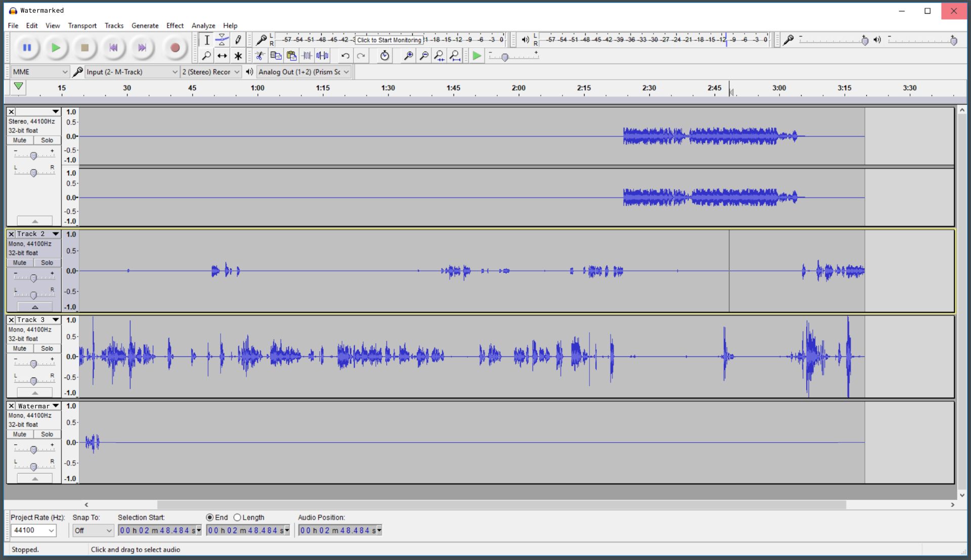Open the Effect menu
Screen dimensions: 971x560
[x=174, y=25]
